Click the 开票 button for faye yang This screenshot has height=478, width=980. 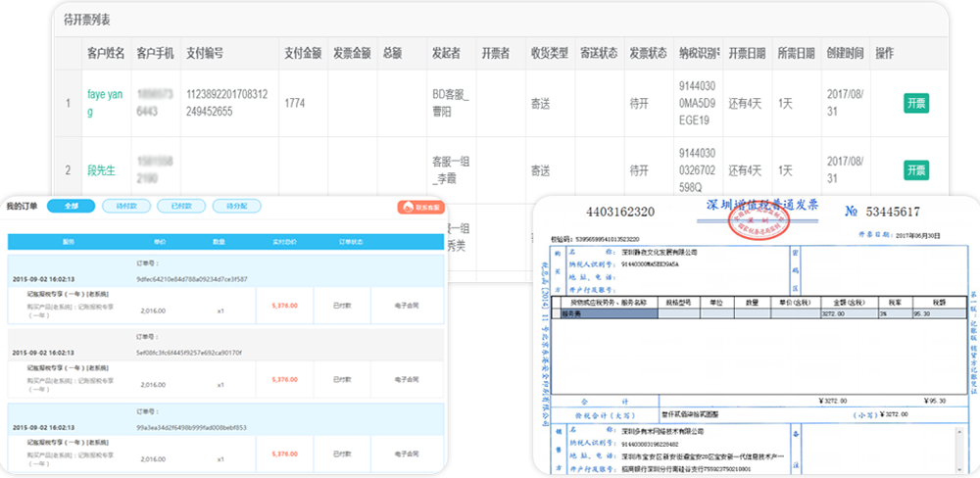pos(916,103)
